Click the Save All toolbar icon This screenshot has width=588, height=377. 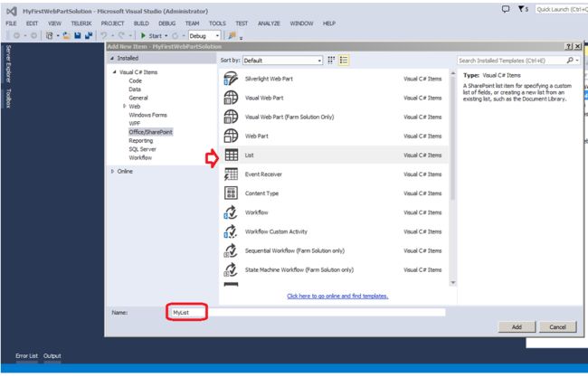click(x=89, y=35)
